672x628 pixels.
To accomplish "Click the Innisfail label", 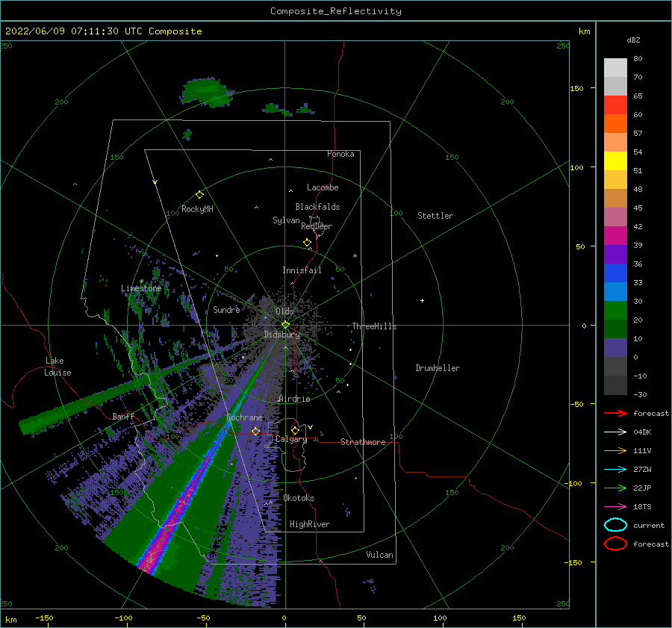I will [302, 270].
